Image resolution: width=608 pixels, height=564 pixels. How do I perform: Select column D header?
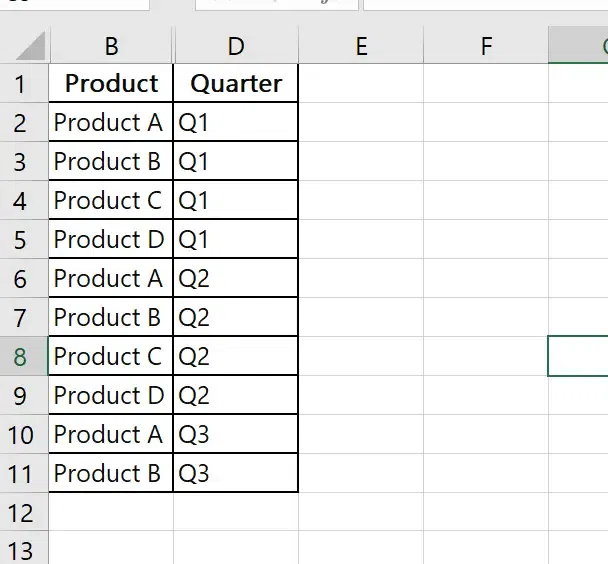pos(235,45)
